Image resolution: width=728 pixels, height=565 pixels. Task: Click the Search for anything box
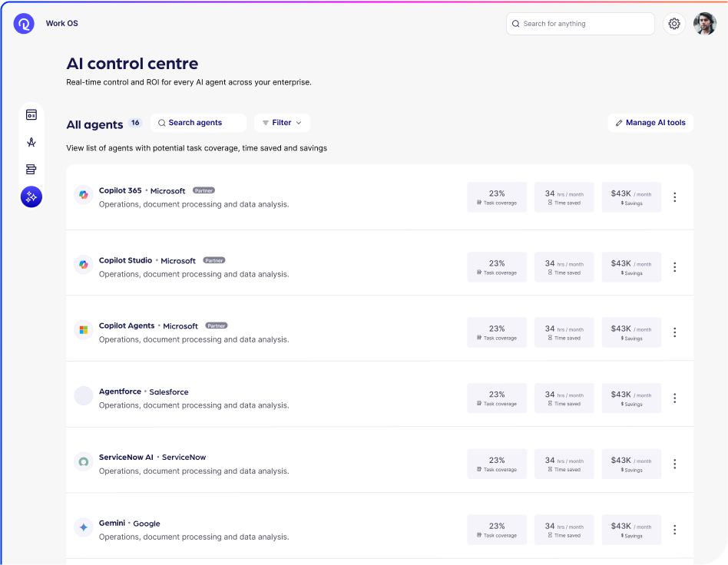point(580,24)
